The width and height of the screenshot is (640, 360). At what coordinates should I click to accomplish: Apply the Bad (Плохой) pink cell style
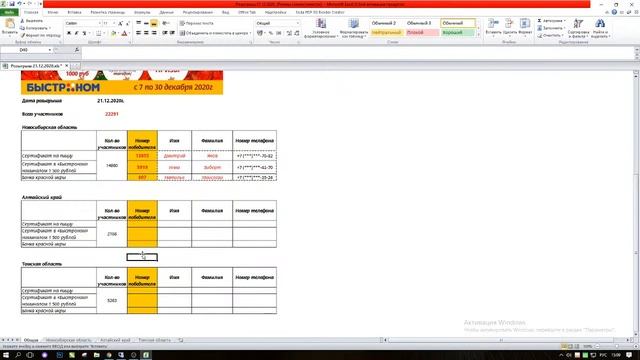pos(422,32)
